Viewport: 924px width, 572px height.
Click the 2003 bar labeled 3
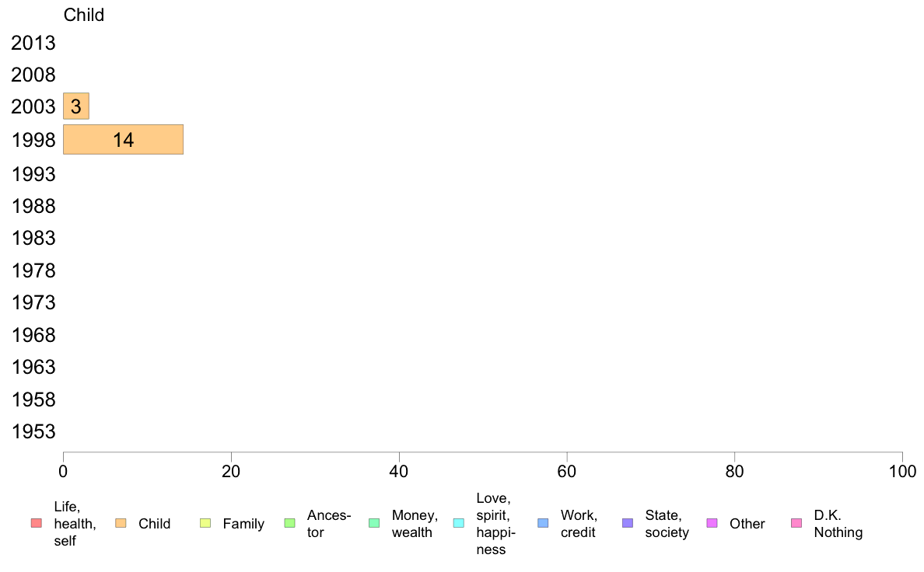click(76, 106)
